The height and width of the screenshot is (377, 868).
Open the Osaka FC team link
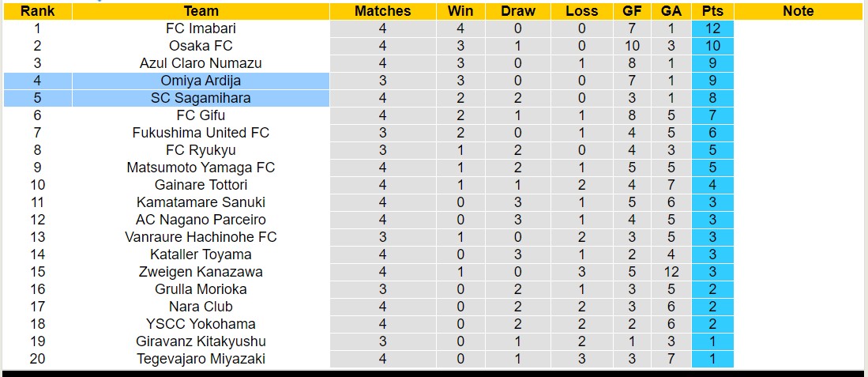tap(201, 46)
